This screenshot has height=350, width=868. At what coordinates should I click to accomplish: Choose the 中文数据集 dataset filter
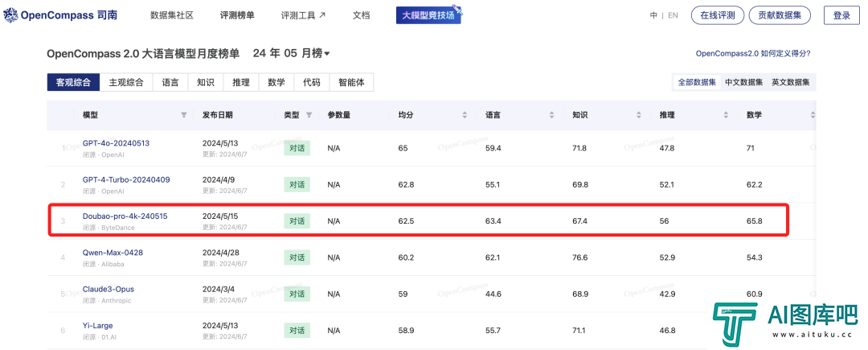tap(744, 82)
